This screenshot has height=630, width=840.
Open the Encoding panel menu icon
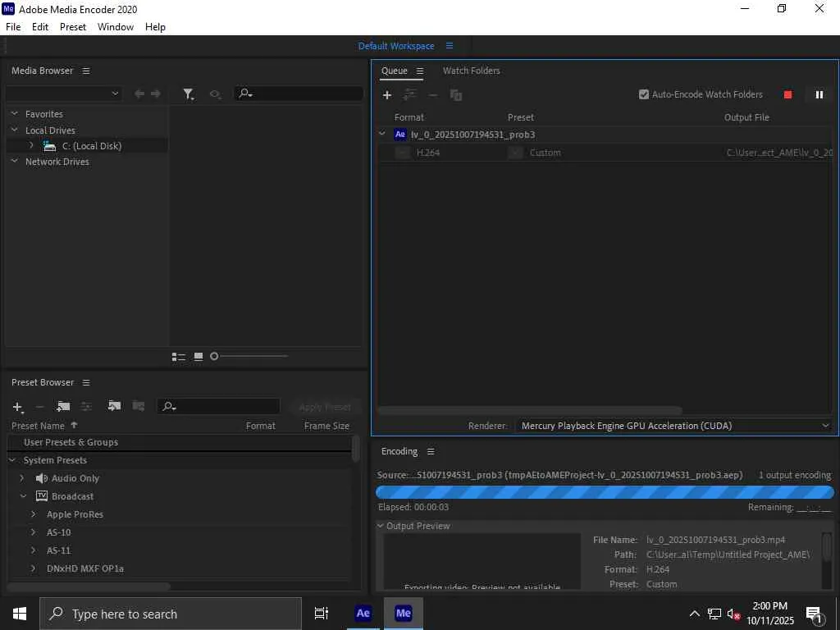(x=431, y=452)
